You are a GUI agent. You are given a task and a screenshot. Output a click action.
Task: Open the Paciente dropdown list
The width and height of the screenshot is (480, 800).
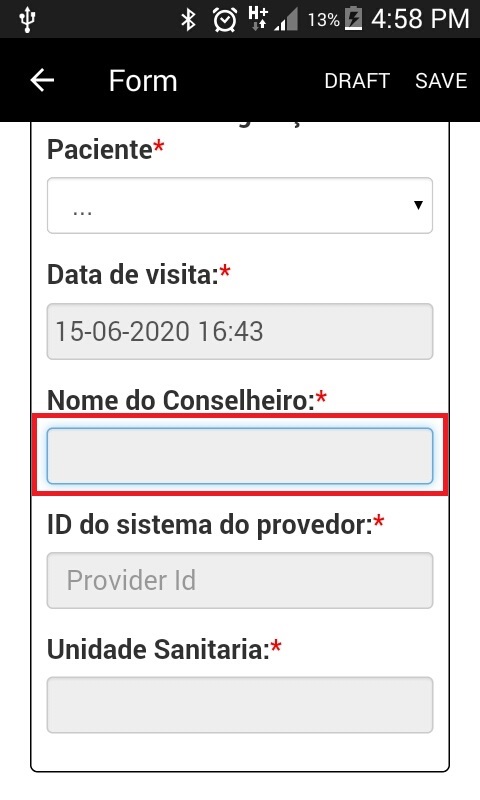(x=240, y=206)
